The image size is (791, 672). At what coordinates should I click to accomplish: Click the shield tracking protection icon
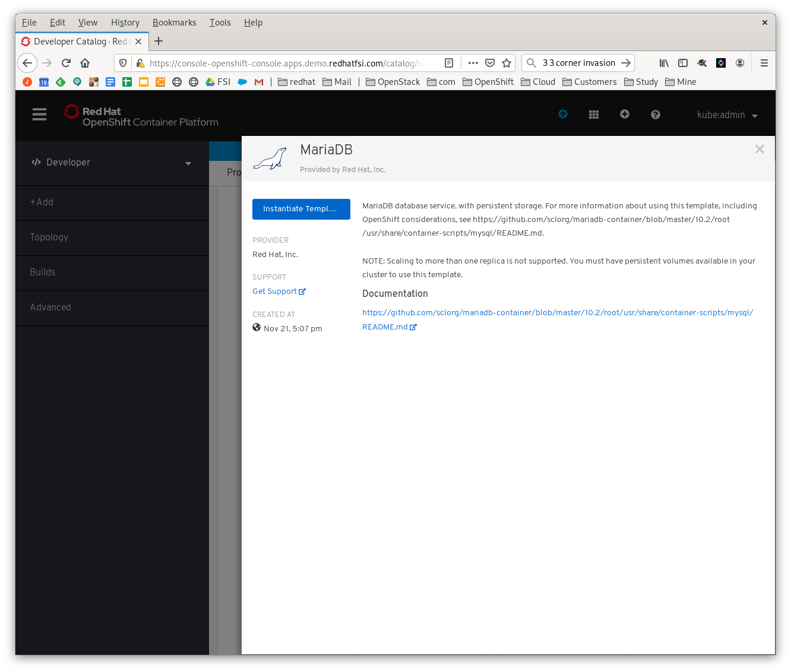[x=122, y=63]
